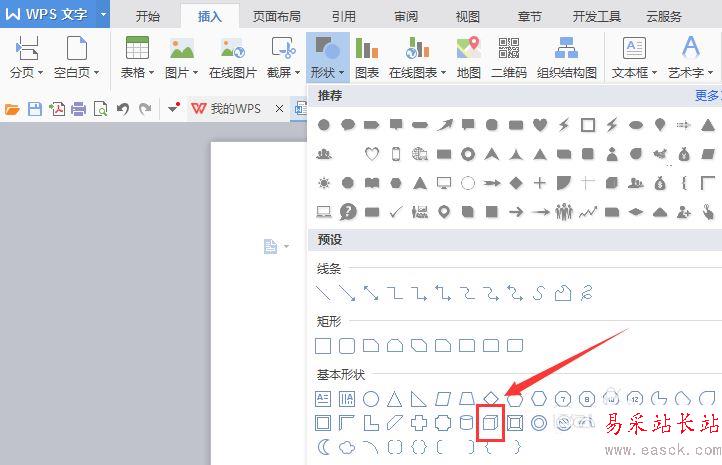
Task: Open the 开发工具 tab
Action: point(596,17)
